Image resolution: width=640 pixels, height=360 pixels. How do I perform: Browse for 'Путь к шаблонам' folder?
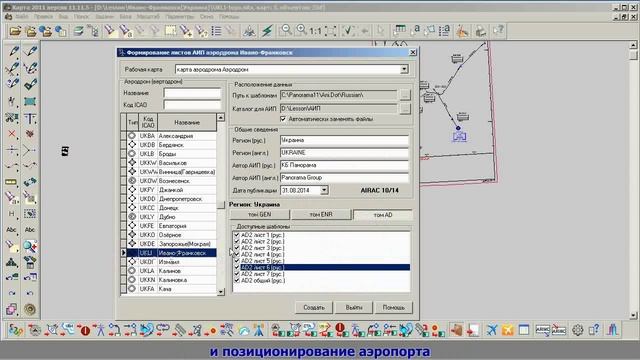tap(404, 95)
